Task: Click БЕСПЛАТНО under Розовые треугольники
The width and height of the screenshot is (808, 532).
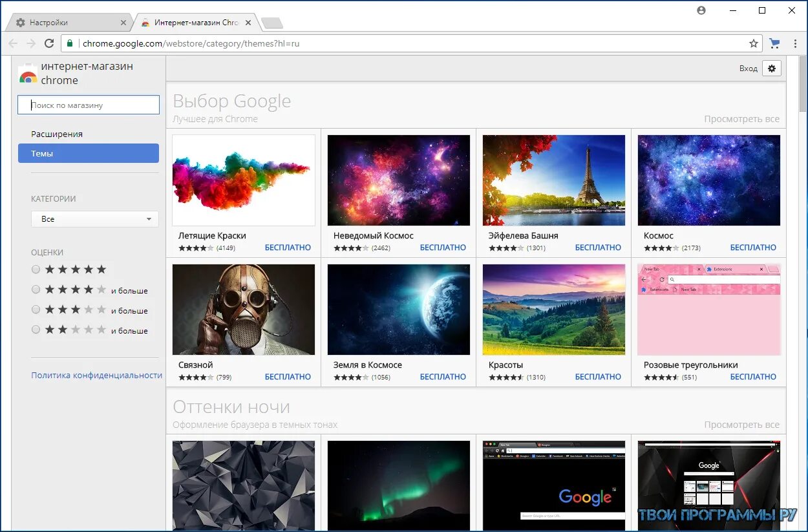Action: 753,377
